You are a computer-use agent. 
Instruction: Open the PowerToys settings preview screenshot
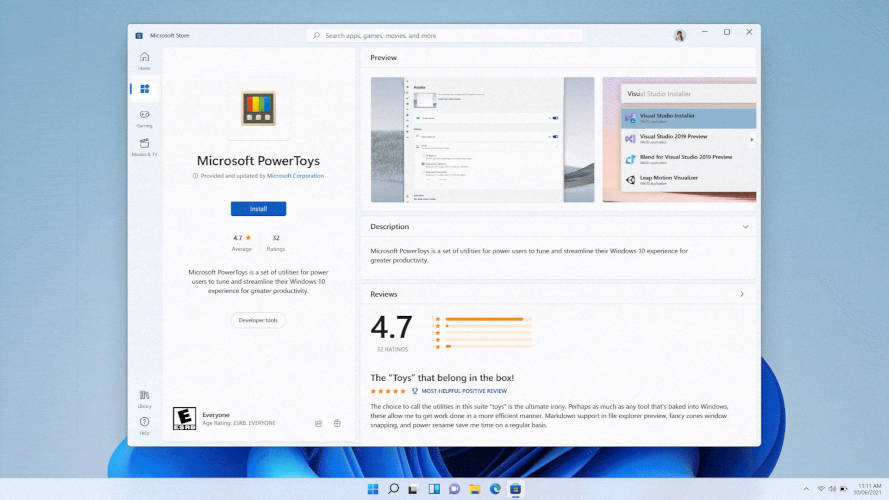482,139
